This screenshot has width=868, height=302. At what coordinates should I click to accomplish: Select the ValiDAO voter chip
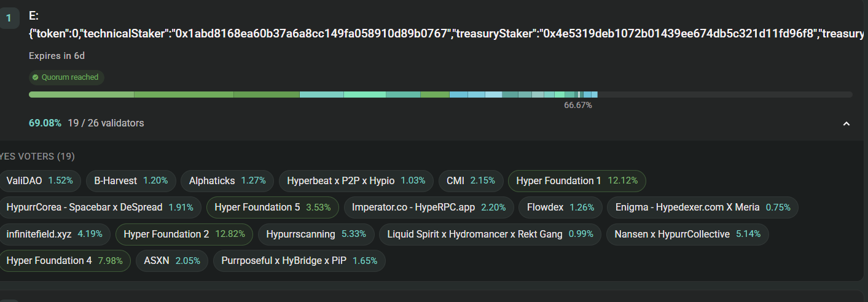[40, 180]
